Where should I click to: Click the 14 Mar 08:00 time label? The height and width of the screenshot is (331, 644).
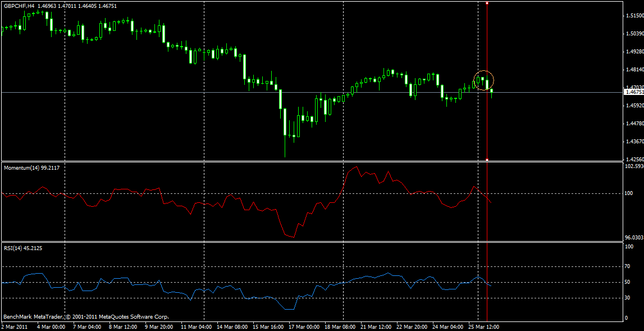pyautogui.click(x=232, y=327)
